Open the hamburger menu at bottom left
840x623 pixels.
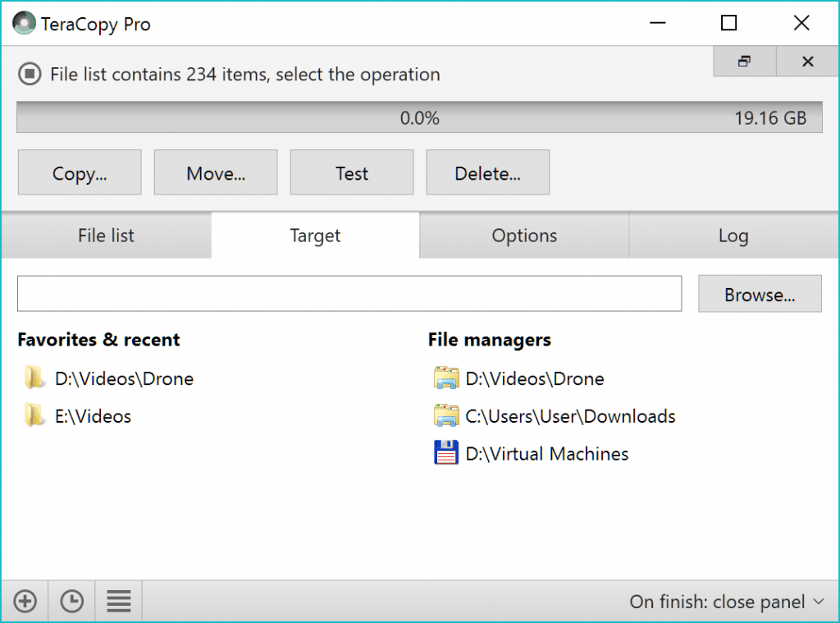pyautogui.click(x=118, y=601)
